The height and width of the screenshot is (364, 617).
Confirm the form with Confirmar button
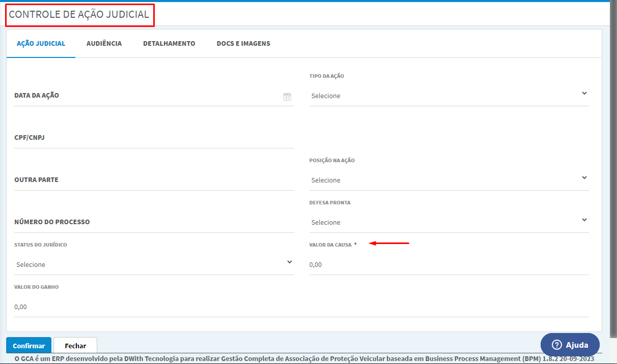(x=29, y=346)
